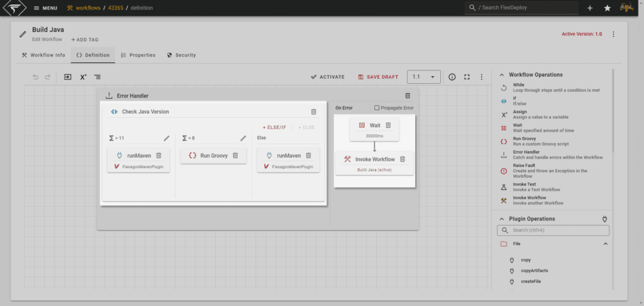Open the 1.1 version dropdown
The image size is (644, 306).
point(423,77)
